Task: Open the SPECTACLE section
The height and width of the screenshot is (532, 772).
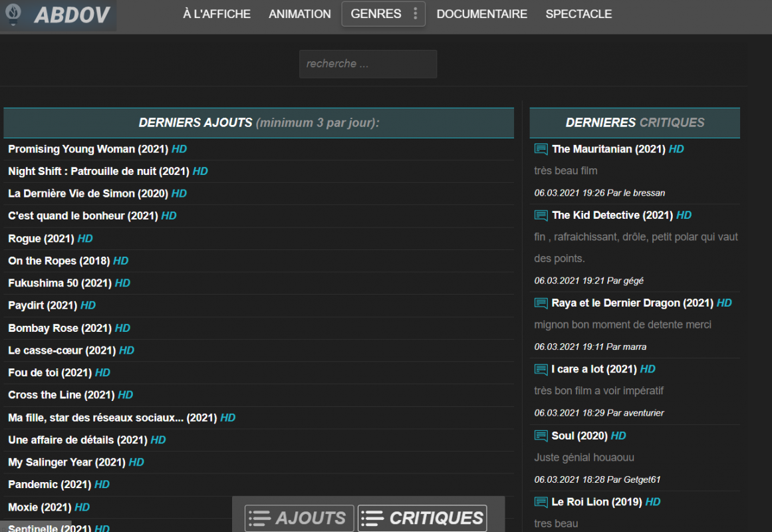Action: (579, 14)
